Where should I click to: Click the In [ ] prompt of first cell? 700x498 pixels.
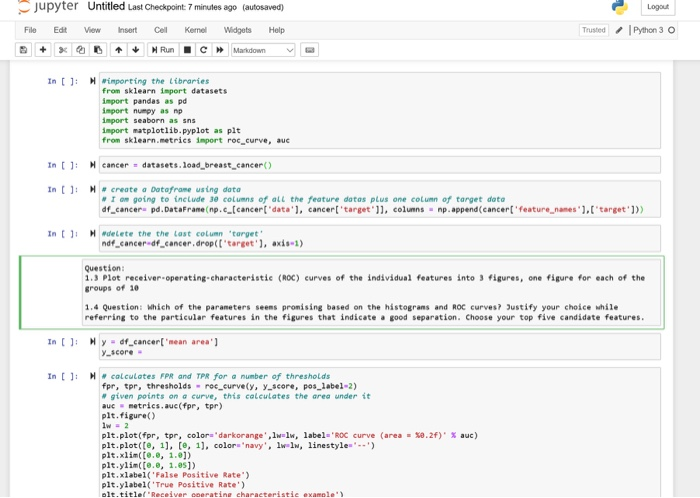click(x=63, y=81)
